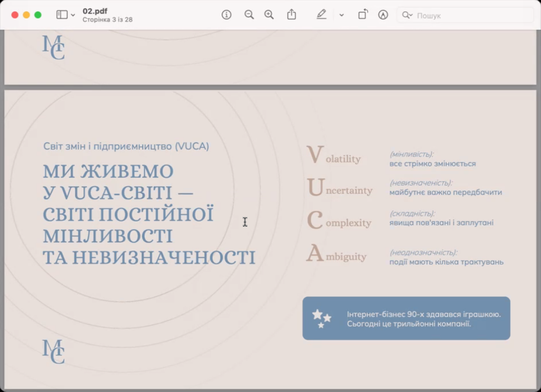Zoom out of the document
This screenshot has width=541, height=392.
(249, 15)
